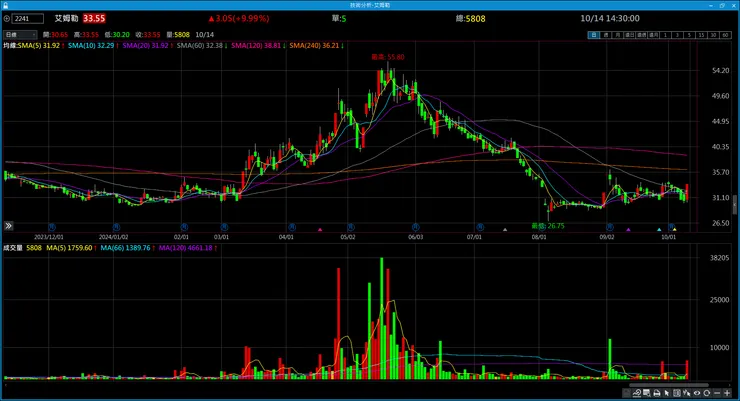This screenshot has height=401, width=740.
Task: Click the minus zoom-out icon in bottom toolbar
Action: click(x=717, y=393)
